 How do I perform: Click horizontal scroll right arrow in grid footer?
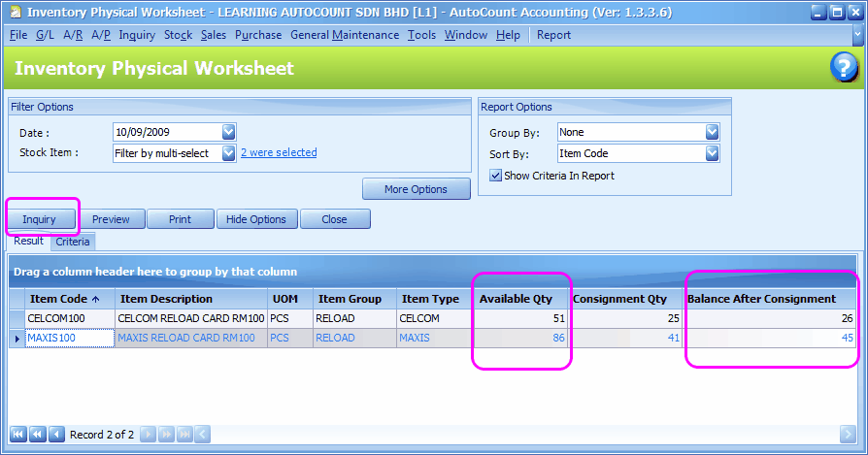point(848,435)
